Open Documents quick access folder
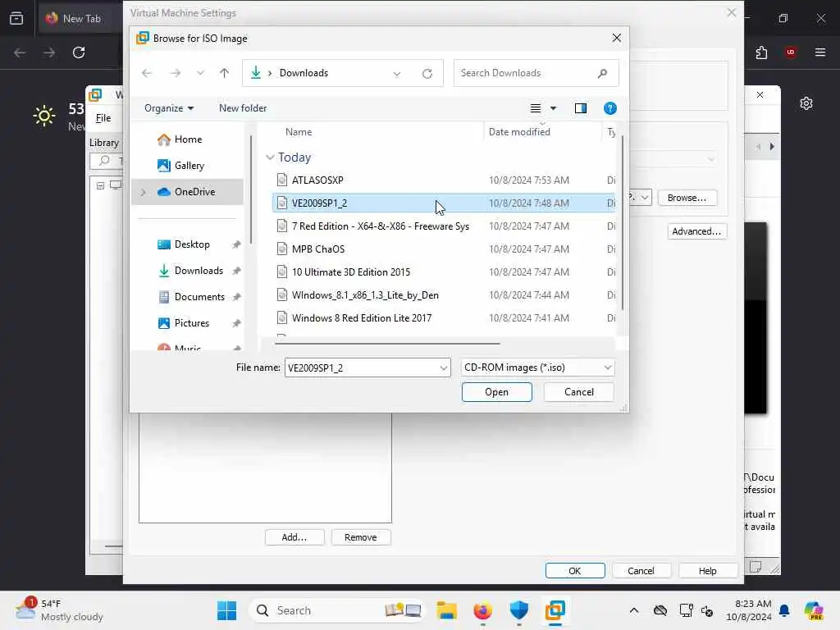Screen dimensions: 840x630 pos(199,297)
